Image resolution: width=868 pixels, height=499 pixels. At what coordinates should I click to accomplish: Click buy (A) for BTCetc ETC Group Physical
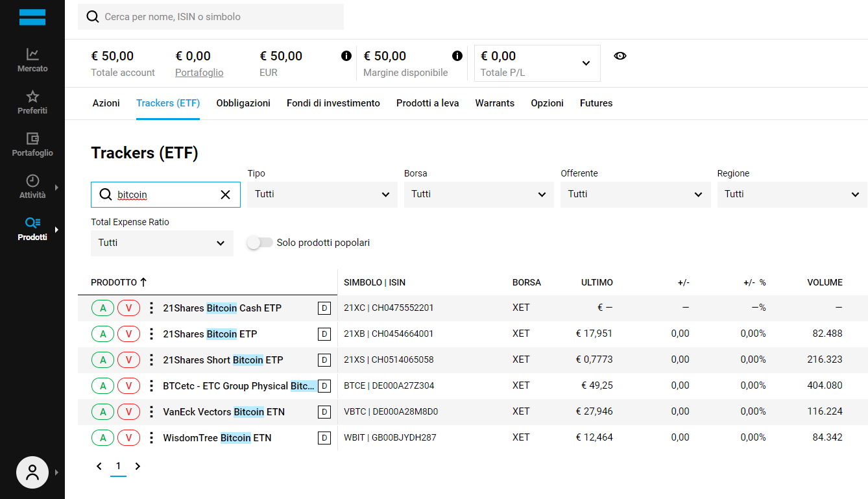pyautogui.click(x=102, y=386)
